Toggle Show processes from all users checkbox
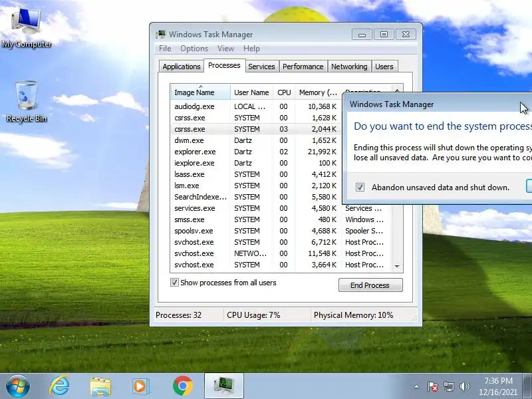This screenshot has width=532, height=399. (174, 283)
